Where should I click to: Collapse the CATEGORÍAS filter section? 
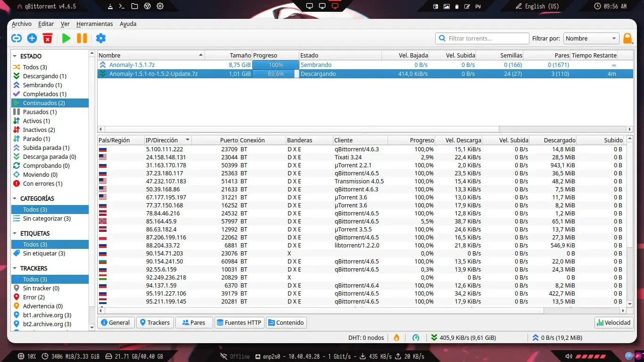(15, 199)
